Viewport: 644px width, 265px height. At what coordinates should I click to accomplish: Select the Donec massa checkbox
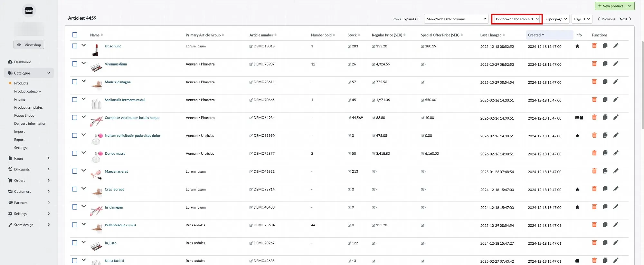(75, 153)
